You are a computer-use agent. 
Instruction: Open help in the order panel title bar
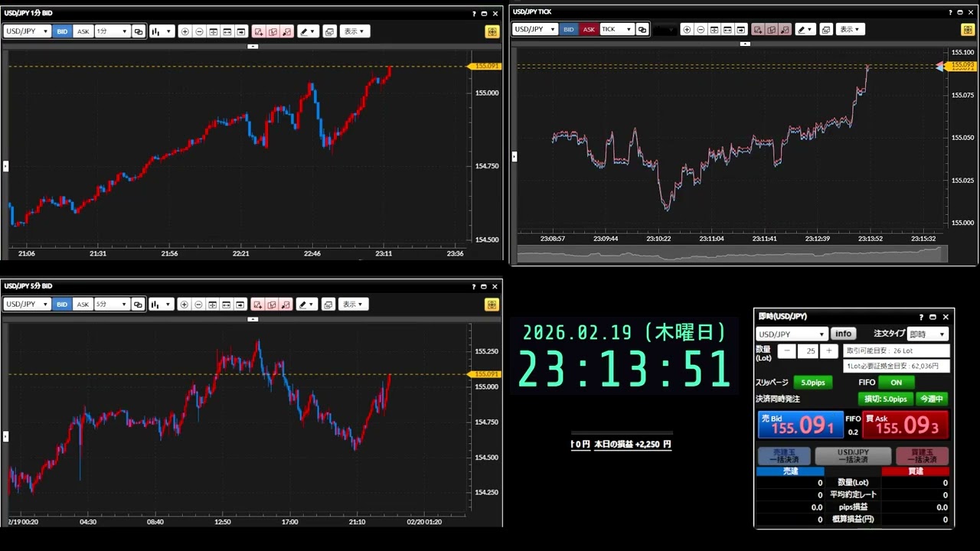921,317
